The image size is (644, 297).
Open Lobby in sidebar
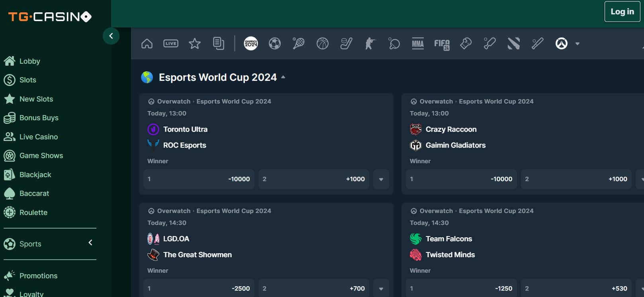point(30,61)
